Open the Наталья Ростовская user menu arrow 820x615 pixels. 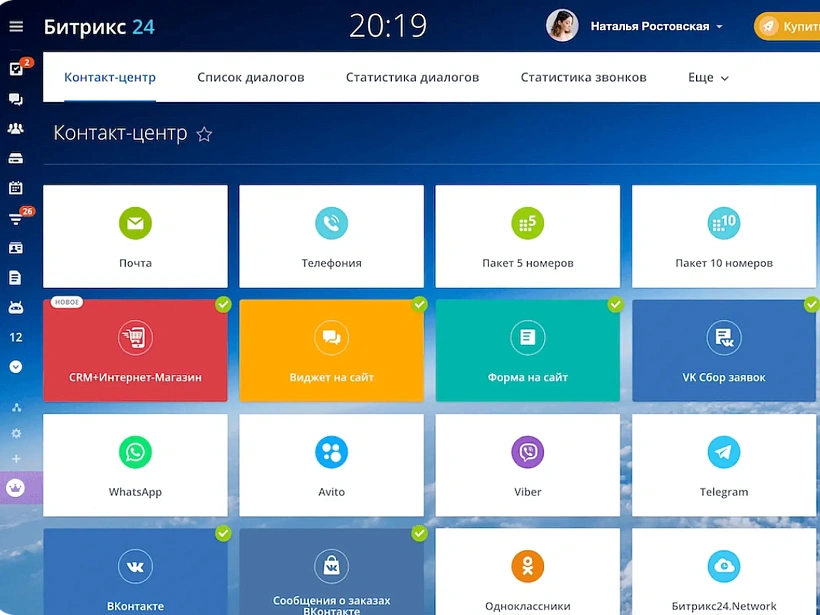pyautogui.click(x=719, y=27)
